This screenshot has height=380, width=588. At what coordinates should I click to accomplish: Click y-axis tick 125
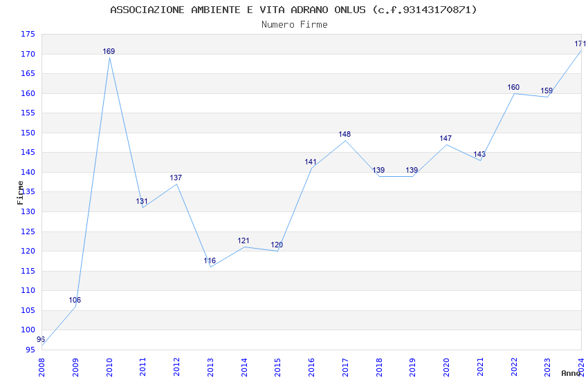pos(28,231)
